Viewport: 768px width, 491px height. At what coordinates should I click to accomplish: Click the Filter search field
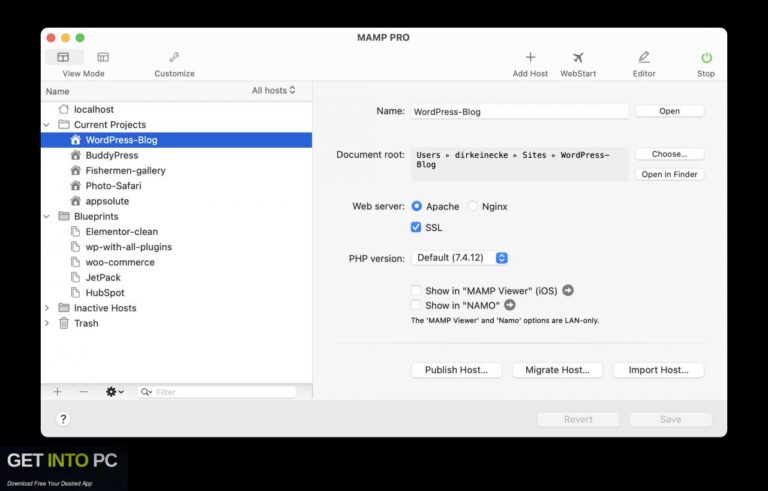click(x=216, y=392)
